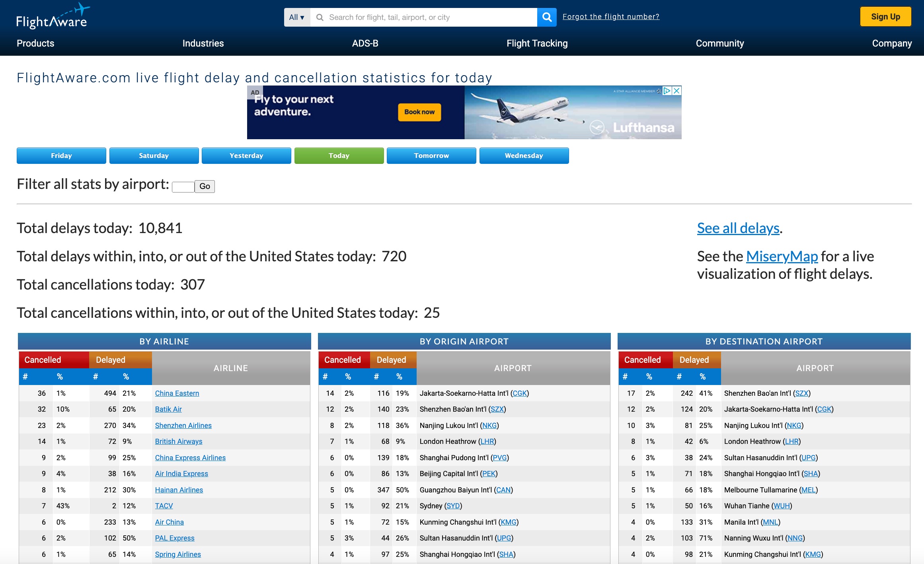
Task: Switch to the Yesterday stats tab
Action: click(x=246, y=156)
